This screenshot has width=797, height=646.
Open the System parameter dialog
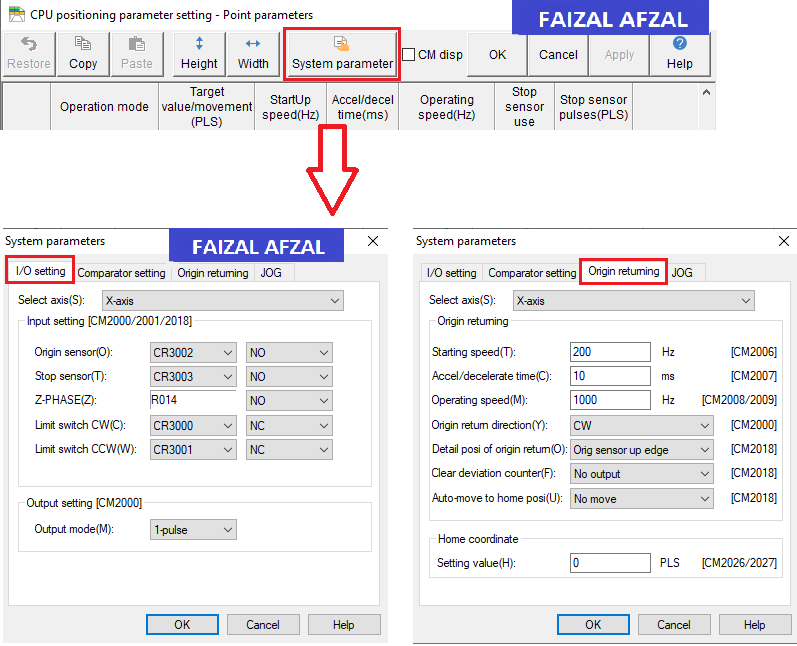[x=342, y=54]
